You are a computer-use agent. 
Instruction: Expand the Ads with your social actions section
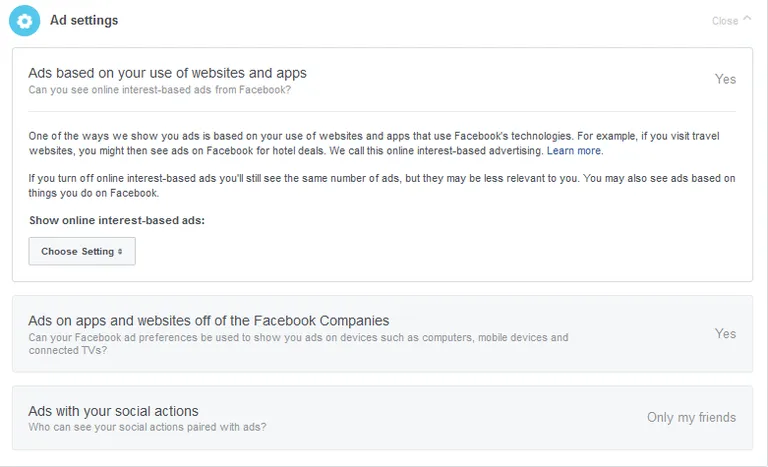coord(383,418)
